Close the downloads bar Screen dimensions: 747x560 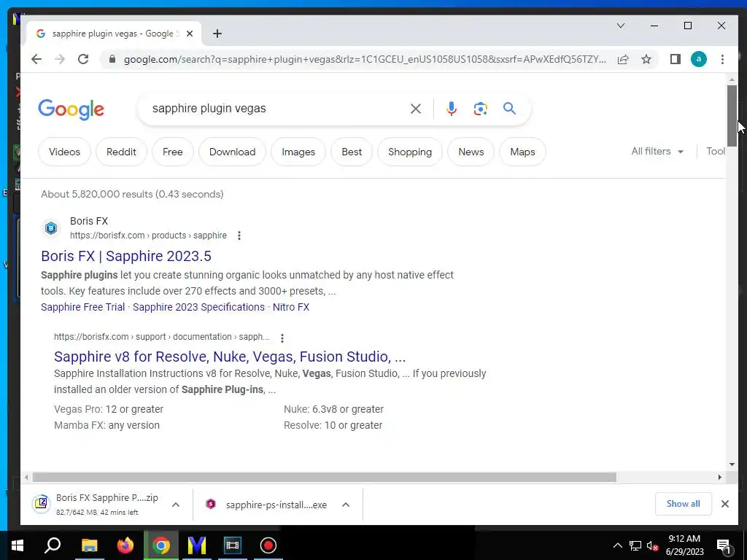(x=724, y=504)
